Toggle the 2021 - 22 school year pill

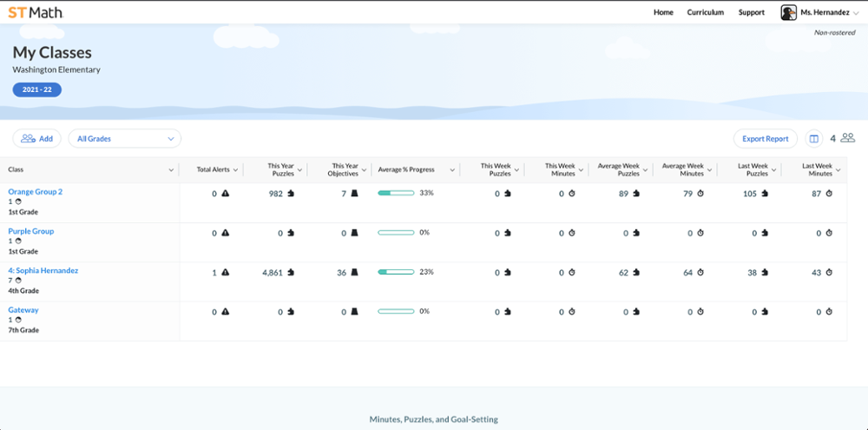pos(36,89)
